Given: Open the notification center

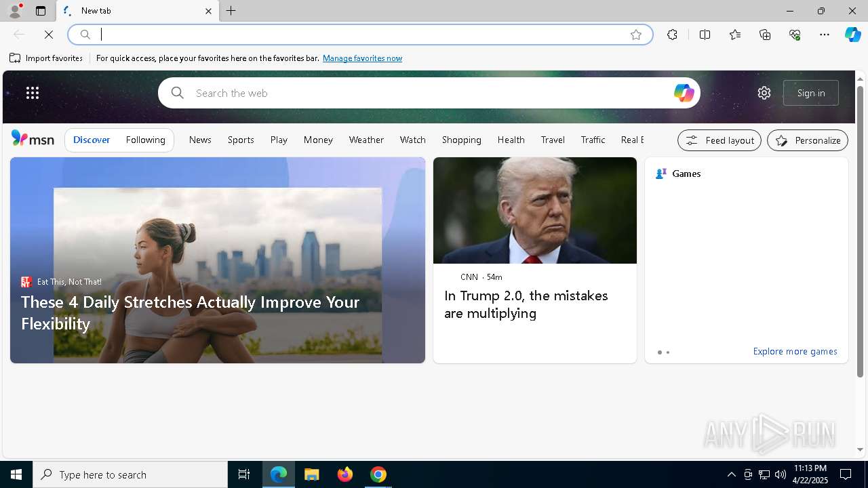Looking at the screenshot, I should (x=846, y=474).
